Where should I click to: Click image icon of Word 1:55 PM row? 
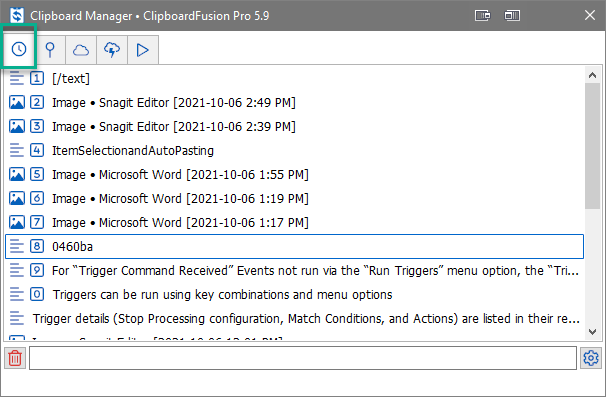click(17, 174)
